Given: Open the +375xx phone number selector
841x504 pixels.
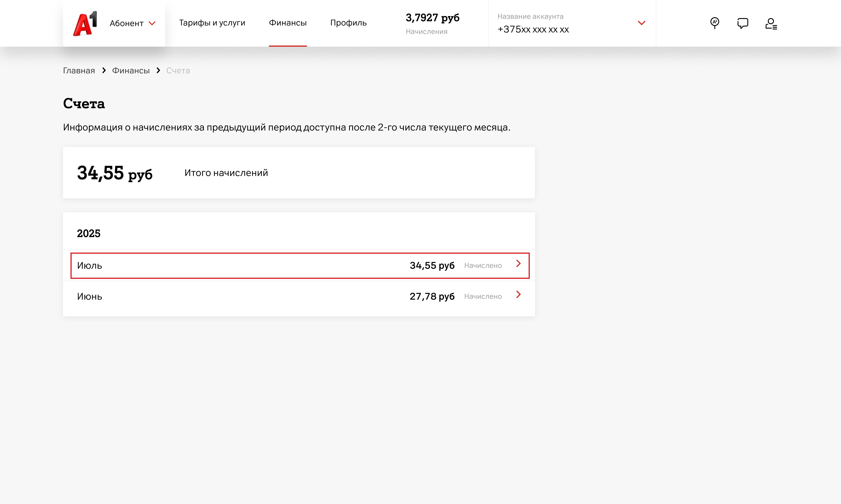Looking at the screenshot, I should pos(533,29).
